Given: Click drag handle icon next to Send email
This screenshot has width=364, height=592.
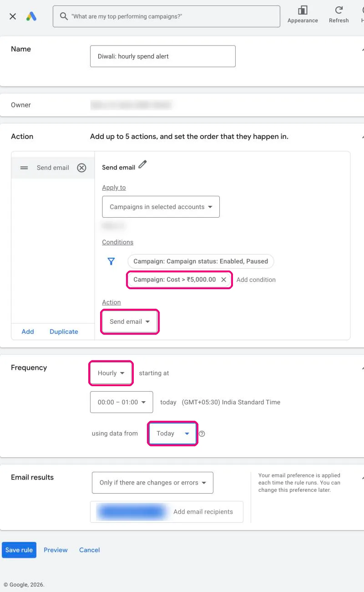Looking at the screenshot, I should pos(24,168).
